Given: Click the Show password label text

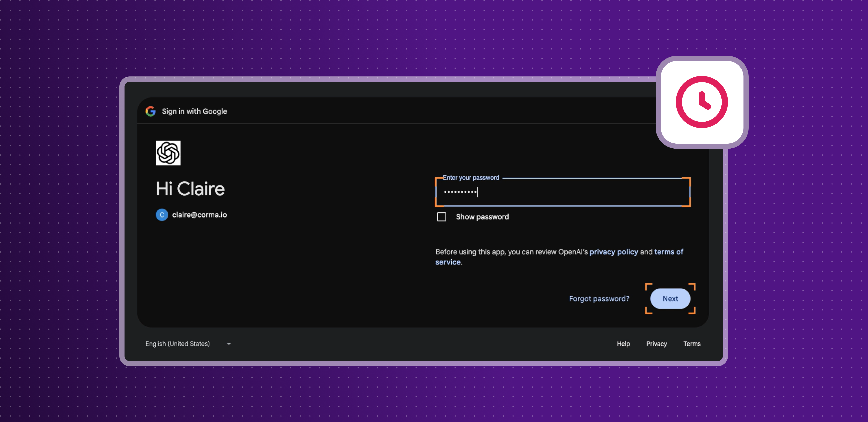Looking at the screenshot, I should pyautogui.click(x=482, y=217).
